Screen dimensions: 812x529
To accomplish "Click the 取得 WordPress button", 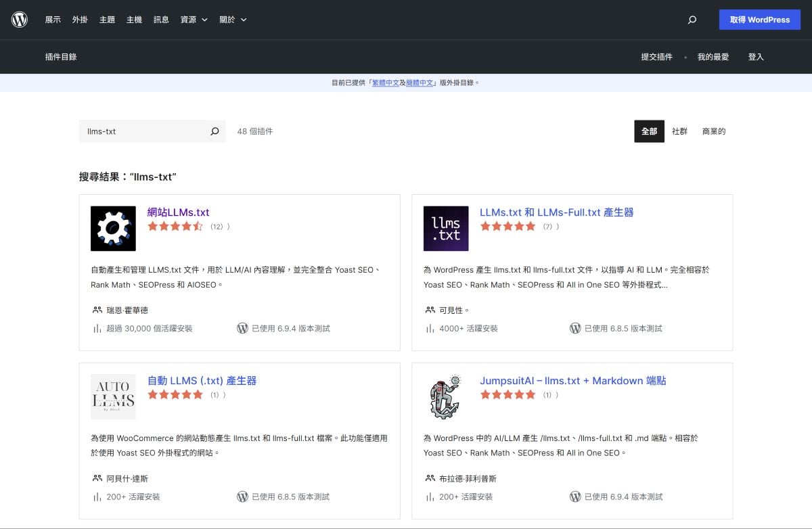I will tap(760, 20).
